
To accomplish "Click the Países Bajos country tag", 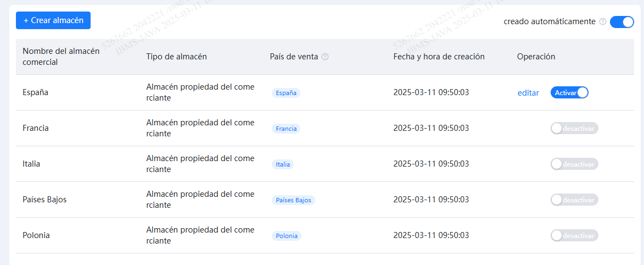I will pos(293,200).
